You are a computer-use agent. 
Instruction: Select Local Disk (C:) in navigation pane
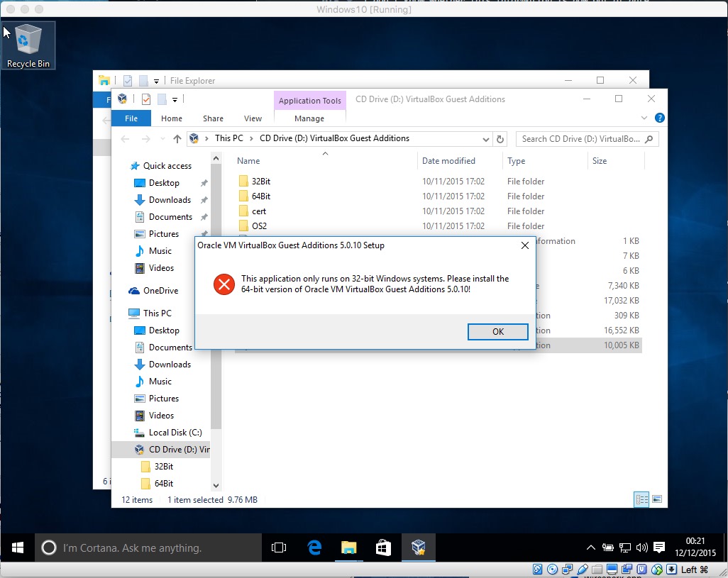click(x=175, y=433)
